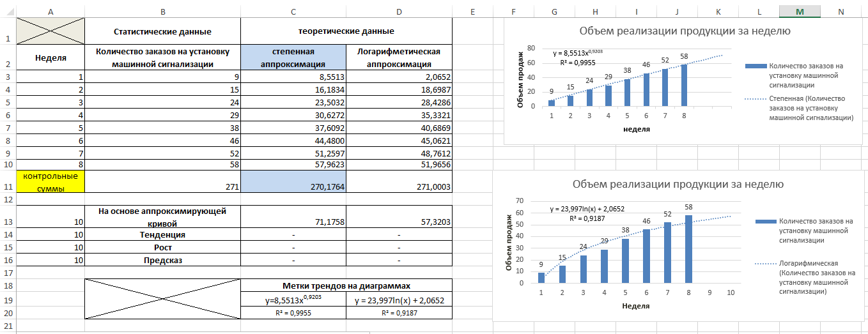The width and height of the screenshot is (868, 334).
Task: Select cell with value 2,0652 in column D
Action: tap(399, 77)
